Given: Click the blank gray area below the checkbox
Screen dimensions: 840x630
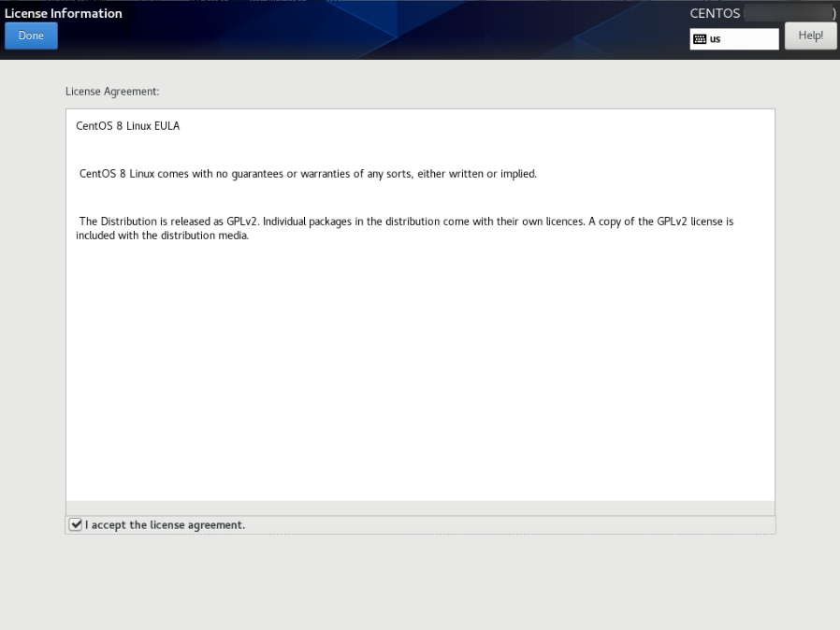Looking at the screenshot, I should 421,580.
